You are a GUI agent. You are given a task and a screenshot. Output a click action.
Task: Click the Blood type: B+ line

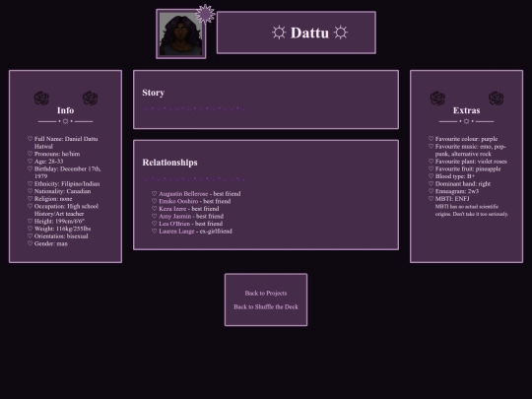(455, 176)
